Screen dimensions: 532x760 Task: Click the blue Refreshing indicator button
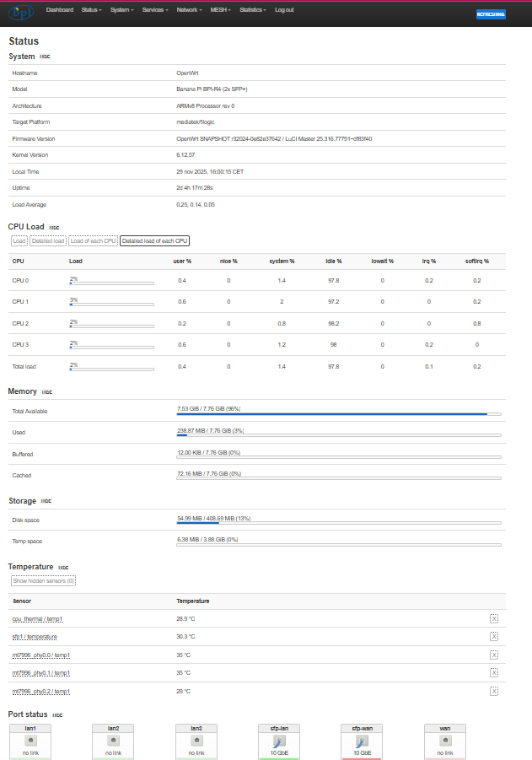(491, 14)
